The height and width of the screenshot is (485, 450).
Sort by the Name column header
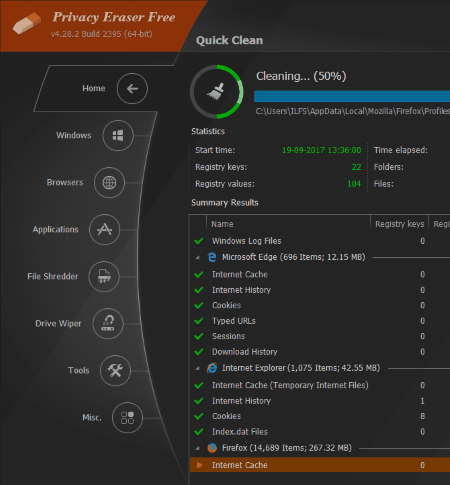(x=288, y=224)
